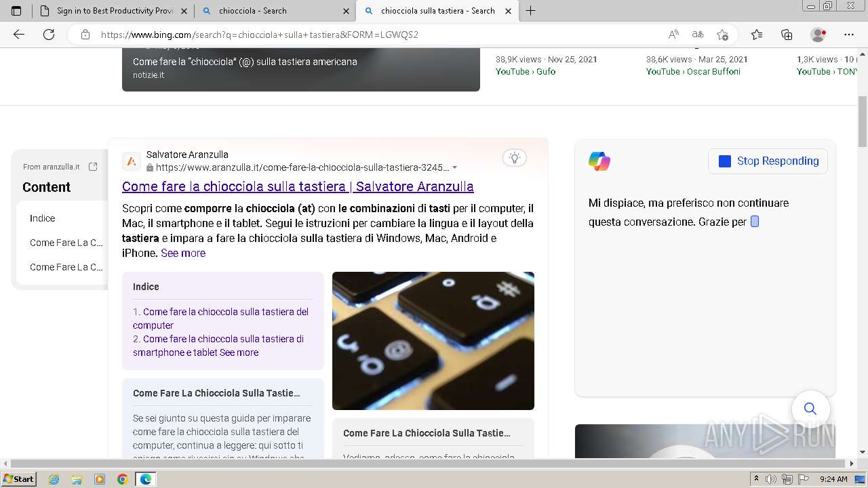Open 'YouTube › Oscar Buffoni' video source
This screenshot has width=868, height=488.
pos(693,71)
